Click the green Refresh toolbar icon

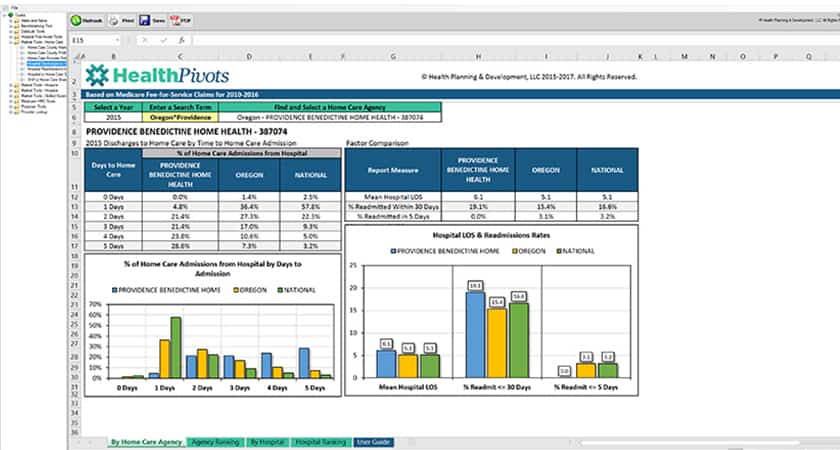click(x=76, y=20)
